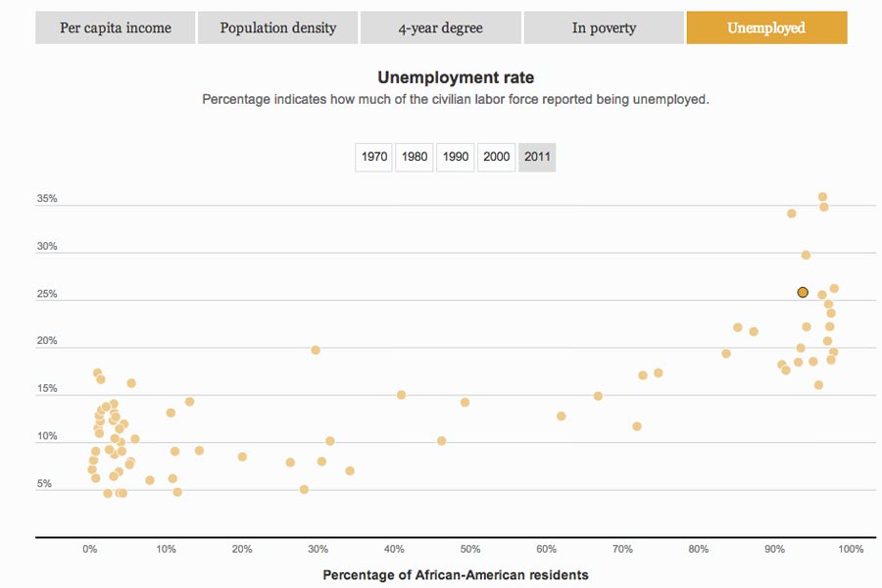Select the topmost data point above 35%
Viewport: 882px width, 588px height.
point(823,197)
